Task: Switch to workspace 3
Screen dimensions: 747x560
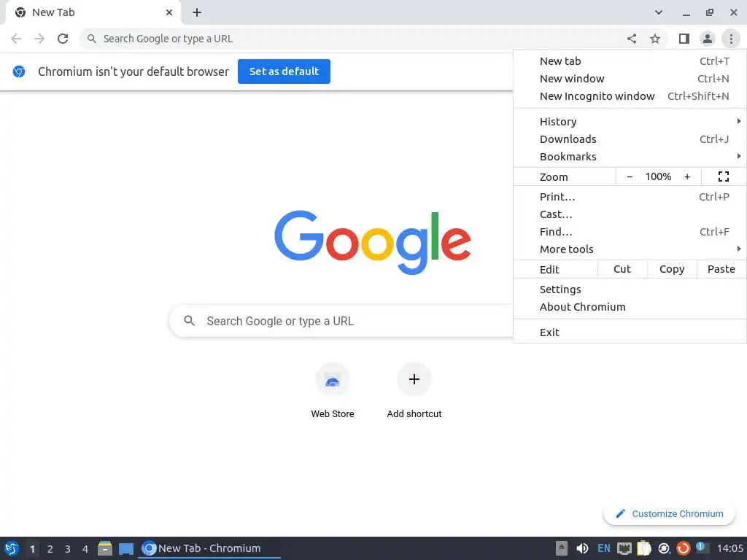Action: click(68, 549)
